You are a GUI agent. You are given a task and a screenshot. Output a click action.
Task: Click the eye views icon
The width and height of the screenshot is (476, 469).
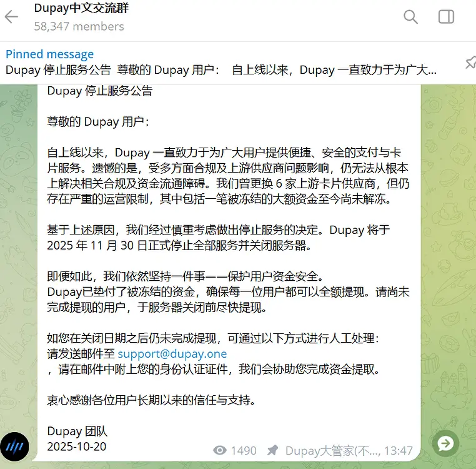(220, 450)
